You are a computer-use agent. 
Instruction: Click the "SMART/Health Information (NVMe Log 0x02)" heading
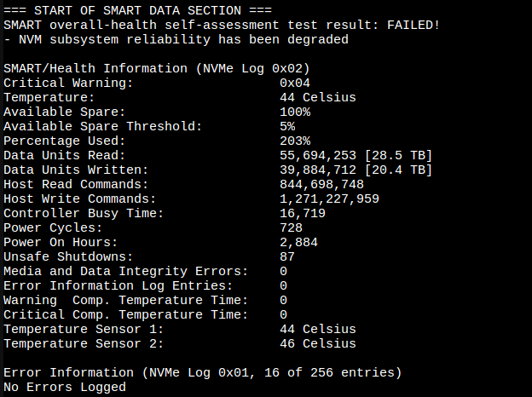click(x=157, y=68)
